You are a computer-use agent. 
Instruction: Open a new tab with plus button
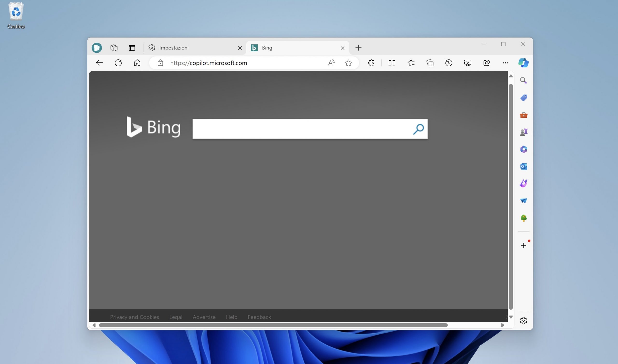pyautogui.click(x=358, y=48)
